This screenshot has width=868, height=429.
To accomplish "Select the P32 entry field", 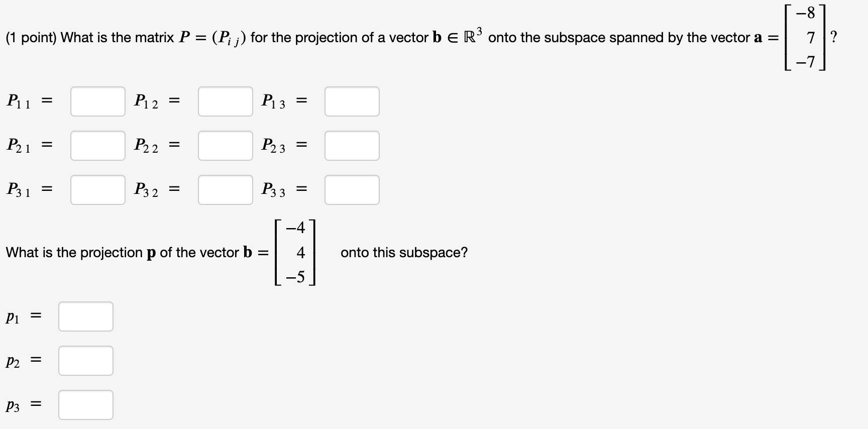I will [226, 190].
